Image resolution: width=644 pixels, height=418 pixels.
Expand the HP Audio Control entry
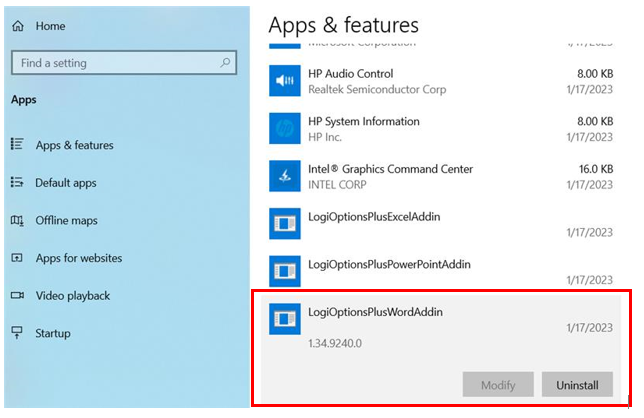pos(440,81)
